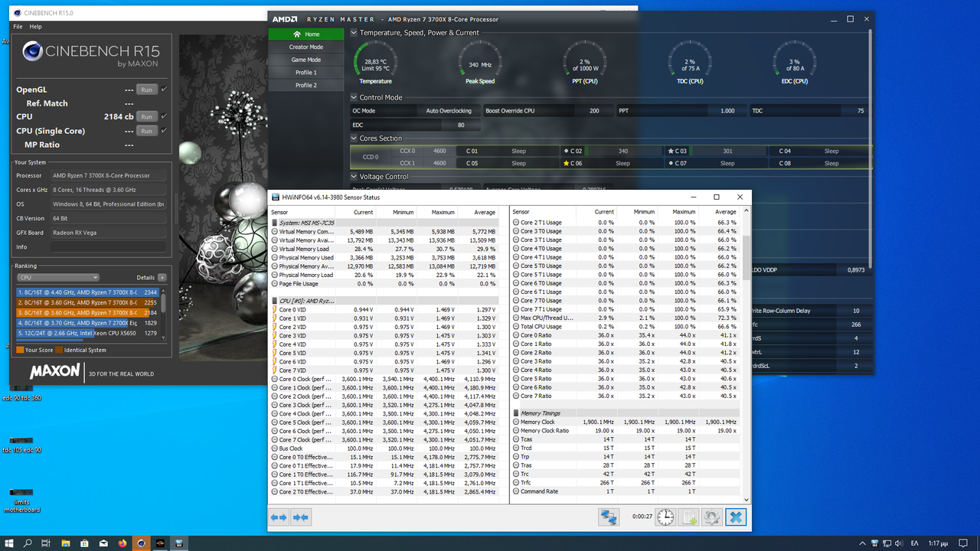Screen dimensions: 980x551
Task: Click HWiNFO log file with plus icon
Action: (688, 517)
